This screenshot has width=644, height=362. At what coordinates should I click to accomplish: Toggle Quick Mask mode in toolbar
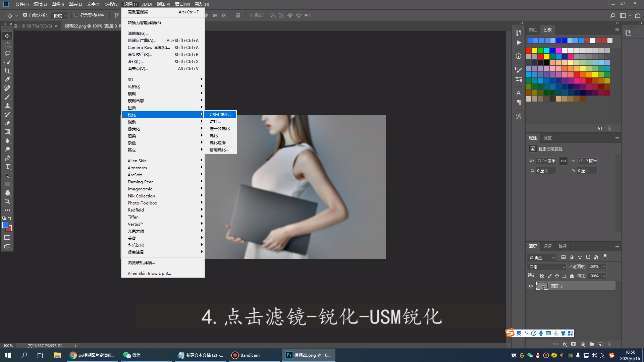7,237
